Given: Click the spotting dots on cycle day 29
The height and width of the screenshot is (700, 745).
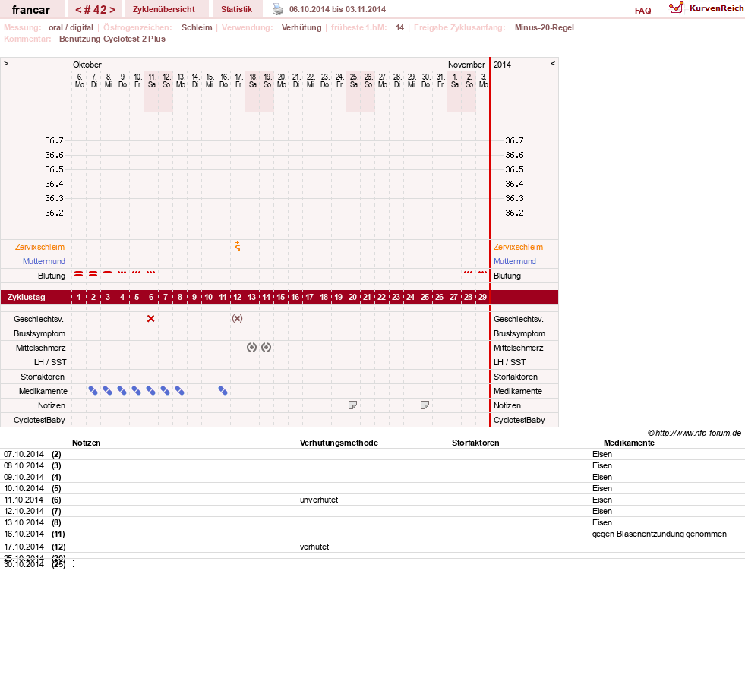Looking at the screenshot, I should tap(482, 272).
